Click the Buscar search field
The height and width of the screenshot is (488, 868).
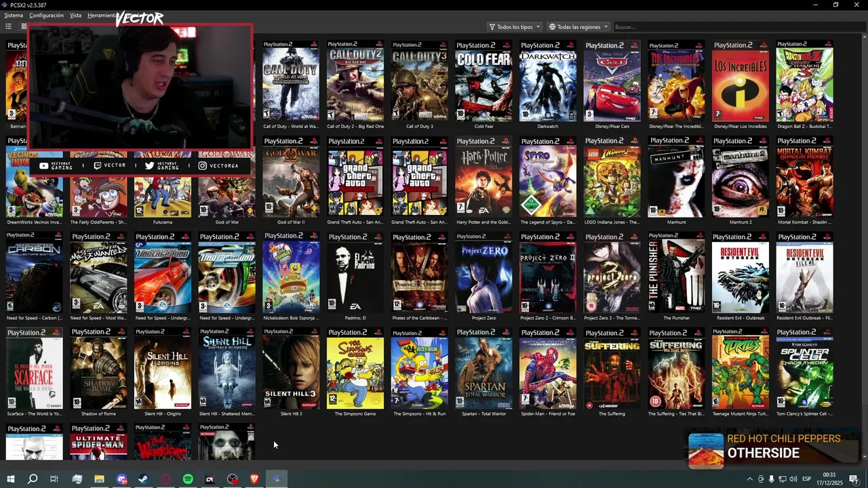[739, 27]
